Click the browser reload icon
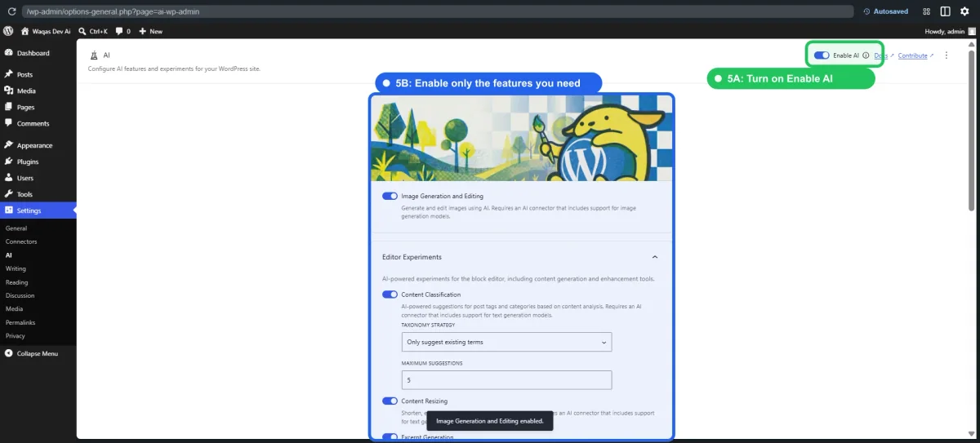980x443 pixels. click(11, 11)
